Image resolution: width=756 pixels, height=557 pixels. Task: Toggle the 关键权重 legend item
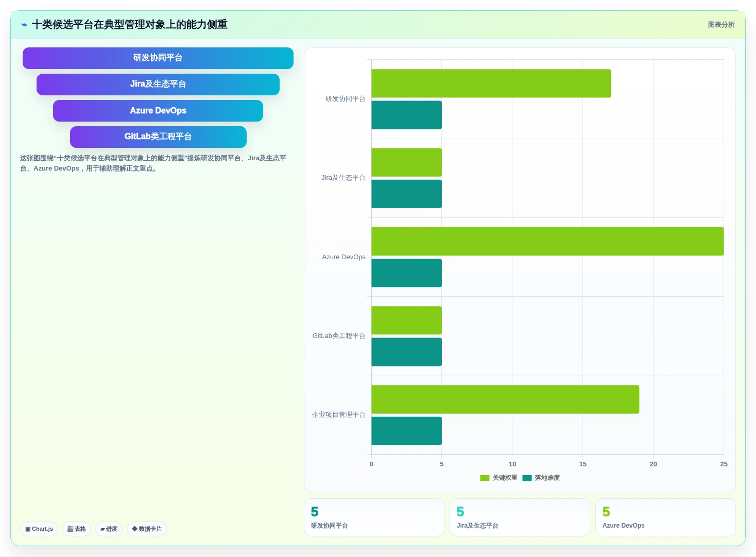coord(499,478)
